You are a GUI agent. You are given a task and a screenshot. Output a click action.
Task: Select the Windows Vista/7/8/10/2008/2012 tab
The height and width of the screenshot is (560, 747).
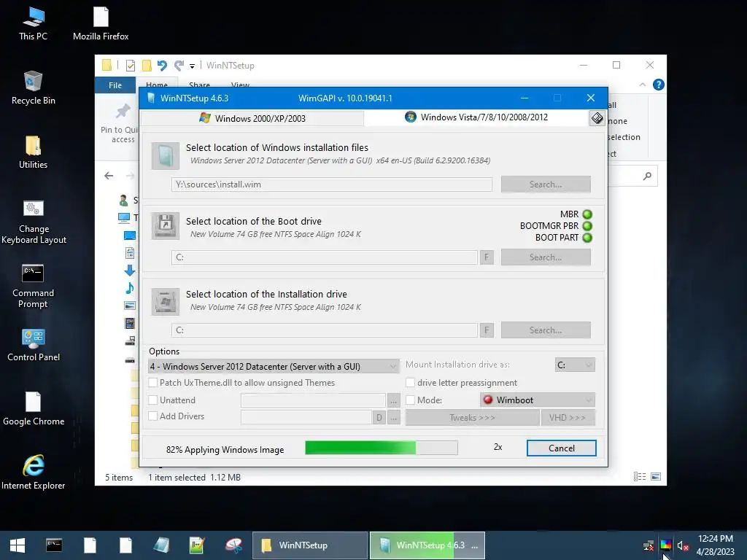476,117
